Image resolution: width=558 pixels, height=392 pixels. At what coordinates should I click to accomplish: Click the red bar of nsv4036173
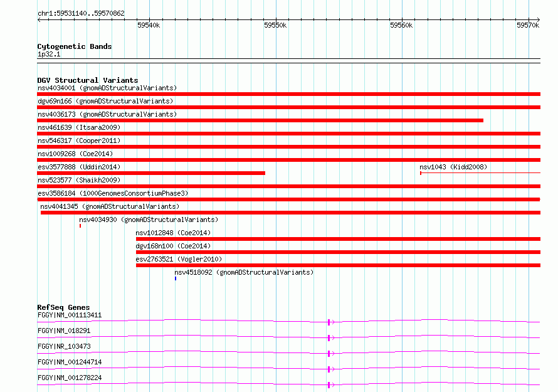(260, 120)
